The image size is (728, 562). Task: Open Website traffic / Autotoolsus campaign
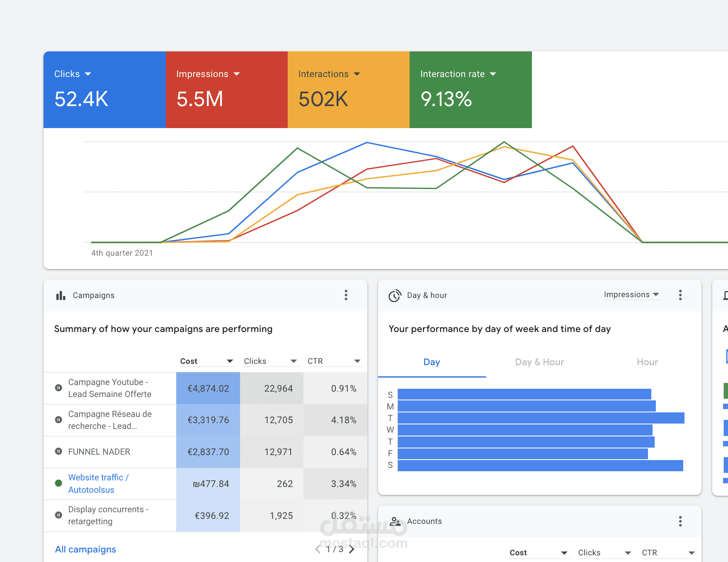[x=99, y=484]
